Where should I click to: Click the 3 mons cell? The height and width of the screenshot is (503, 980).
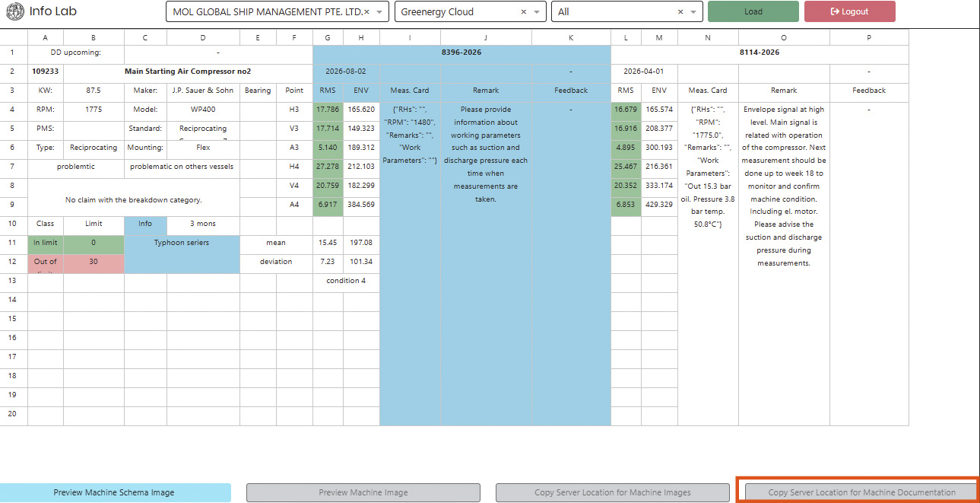pos(203,224)
